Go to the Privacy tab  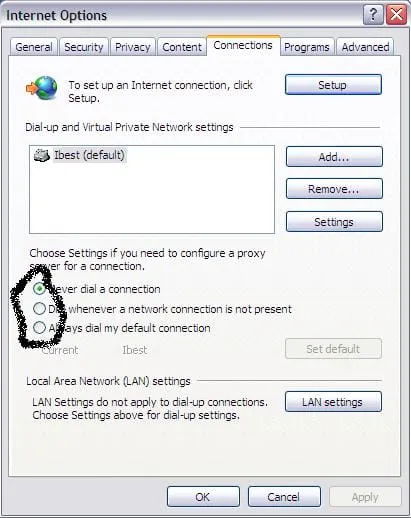133,47
